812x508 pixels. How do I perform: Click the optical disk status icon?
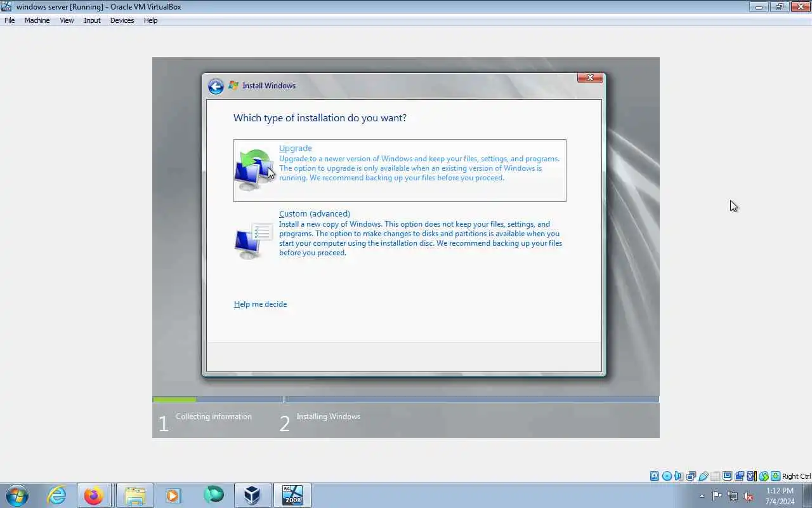(x=667, y=476)
